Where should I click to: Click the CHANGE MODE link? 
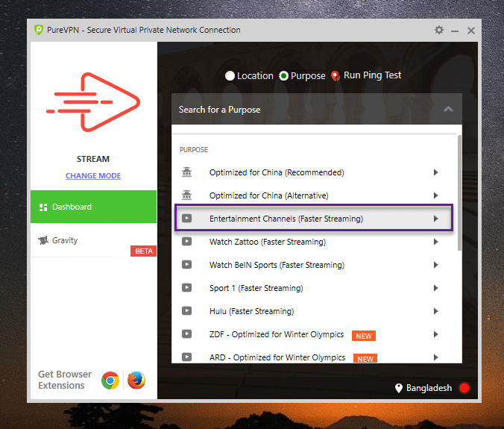pyautogui.click(x=93, y=176)
